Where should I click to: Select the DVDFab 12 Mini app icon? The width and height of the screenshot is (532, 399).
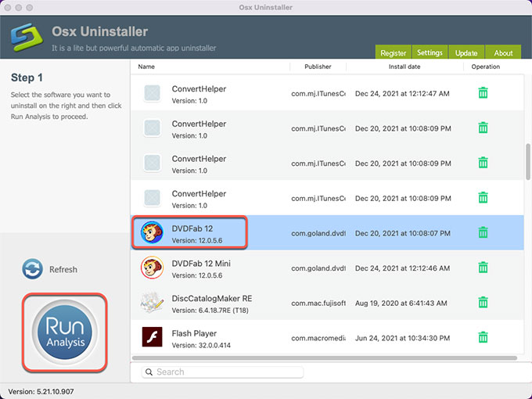[152, 268]
